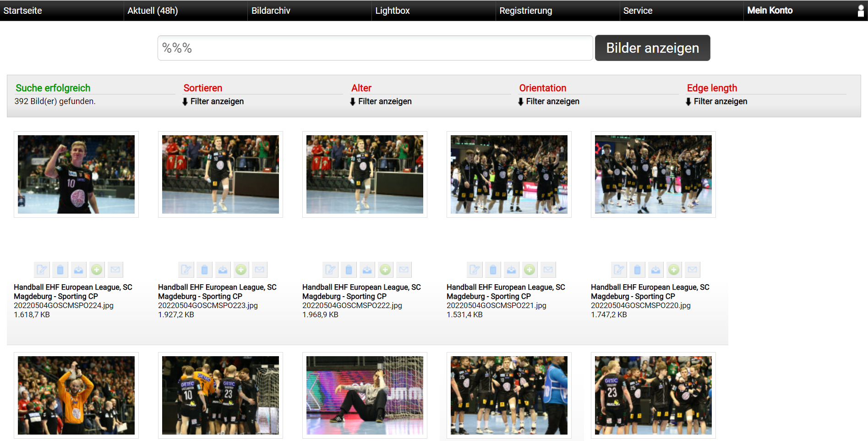
Task: Click the email envelope icon under image 20220504GOSCMSPO223.jpg
Action: point(259,270)
